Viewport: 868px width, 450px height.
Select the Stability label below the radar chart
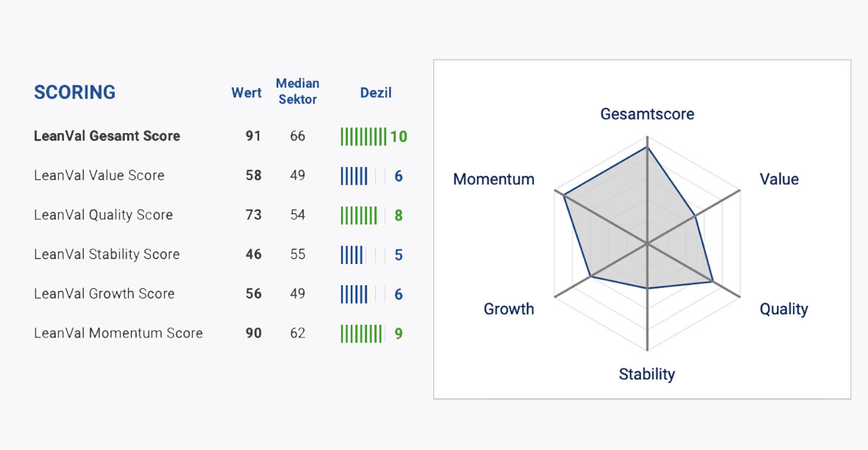pyautogui.click(x=647, y=374)
